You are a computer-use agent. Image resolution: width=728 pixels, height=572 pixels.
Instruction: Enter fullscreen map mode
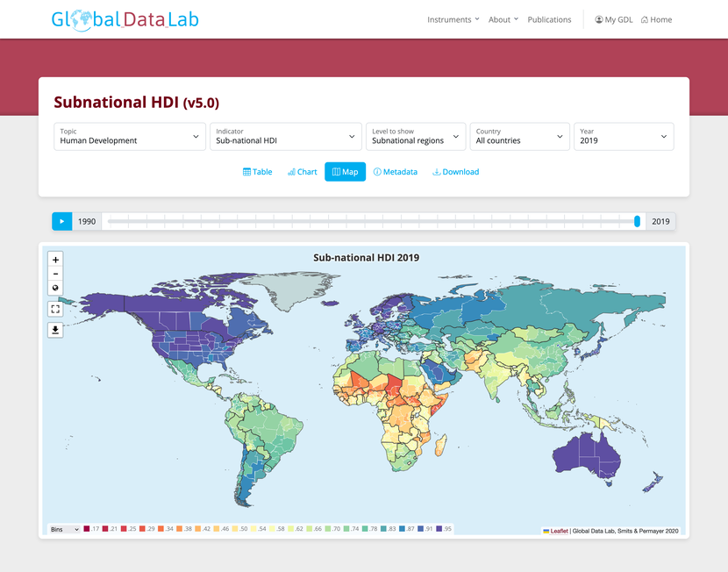pos(55,309)
